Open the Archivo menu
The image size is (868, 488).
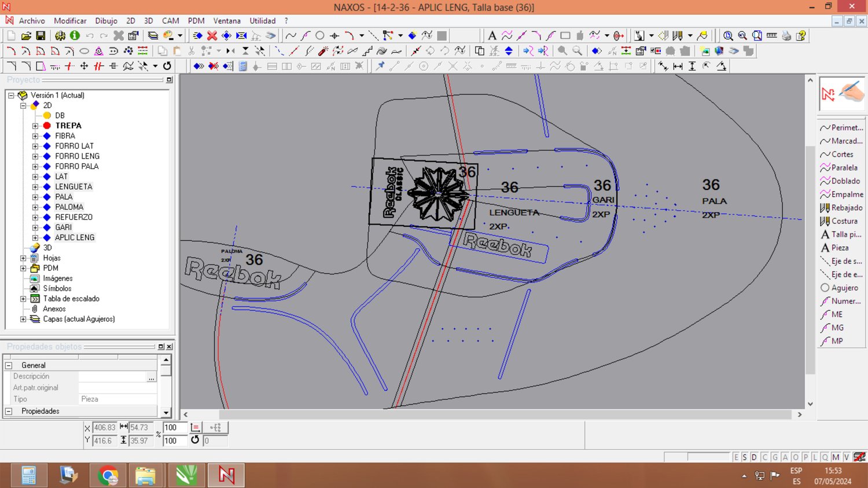click(x=32, y=21)
